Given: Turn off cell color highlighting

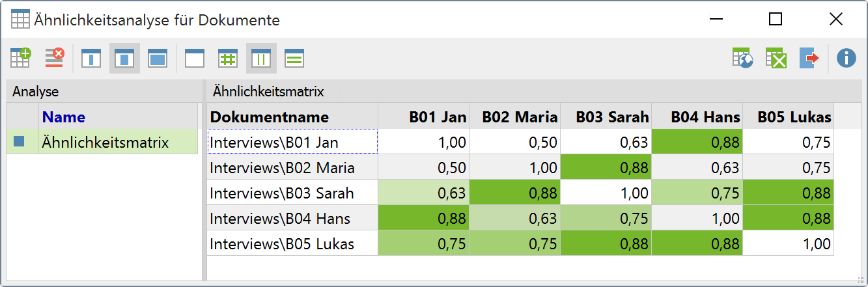Looking at the screenshot, I should (195, 59).
